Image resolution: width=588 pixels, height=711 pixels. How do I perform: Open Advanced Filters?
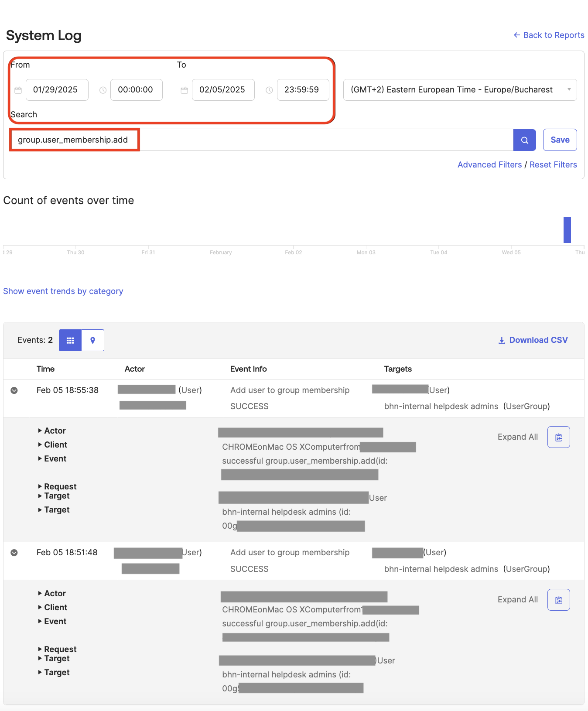pyautogui.click(x=489, y=165)
